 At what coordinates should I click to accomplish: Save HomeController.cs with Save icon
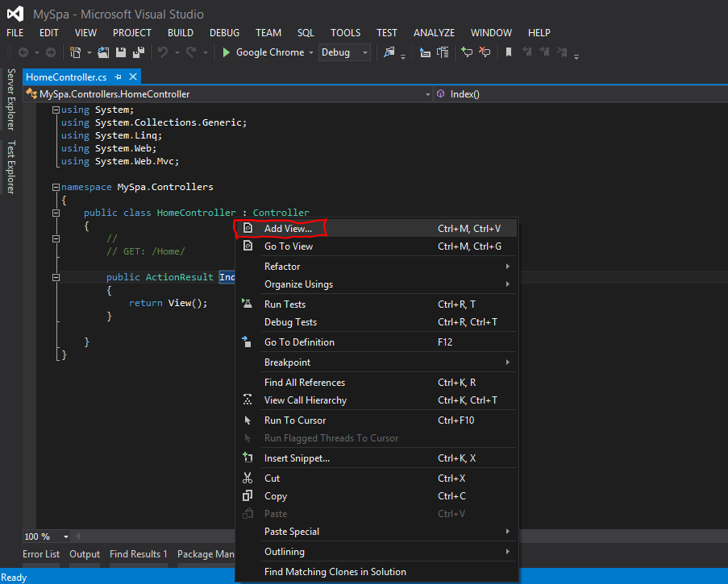[119, 52]
